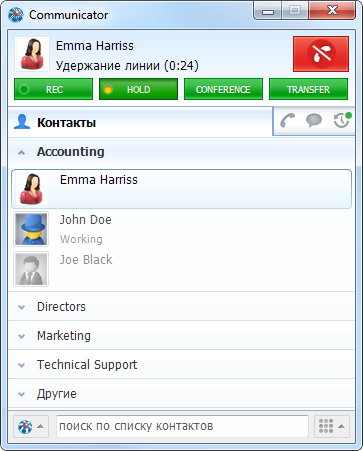Expand the Technical Support group
Screen dimensions: 363x451
(181, 365)
